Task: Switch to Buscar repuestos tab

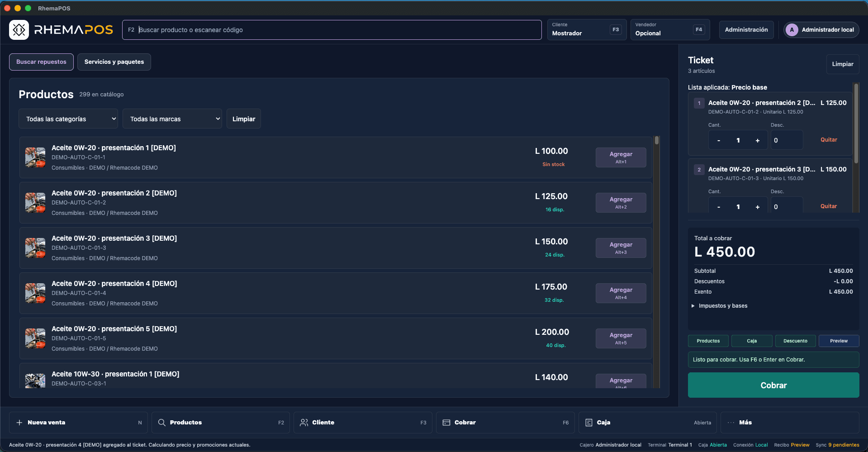Action: coord(41,62)
